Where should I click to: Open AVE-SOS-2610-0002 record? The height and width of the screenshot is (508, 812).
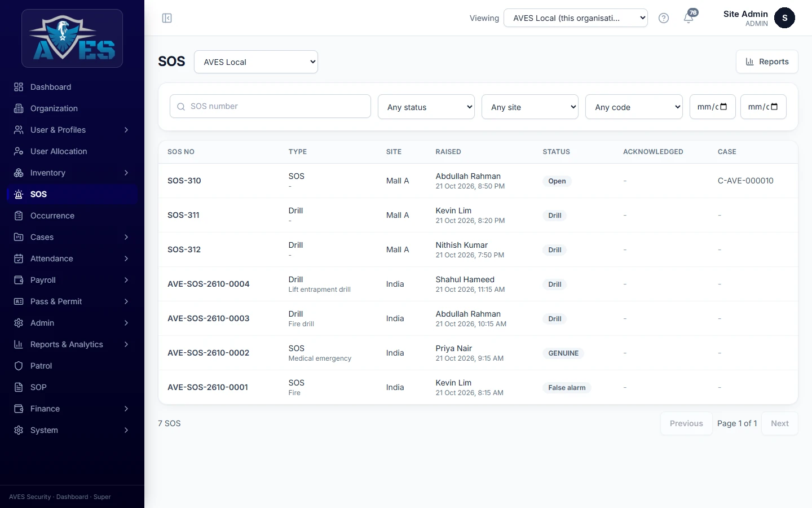pyautogui.click(x=208, y=353)
